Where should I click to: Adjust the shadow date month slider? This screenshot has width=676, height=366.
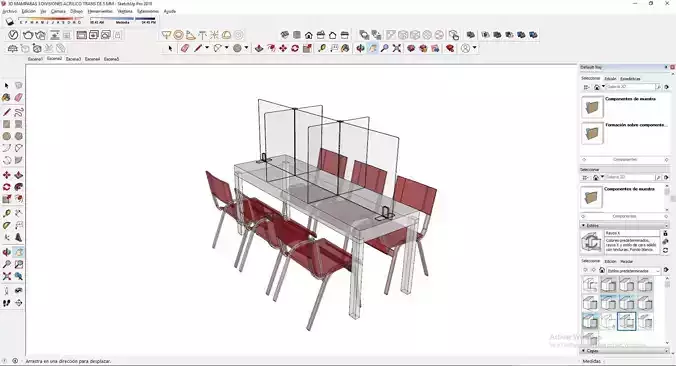pos(51,19)
